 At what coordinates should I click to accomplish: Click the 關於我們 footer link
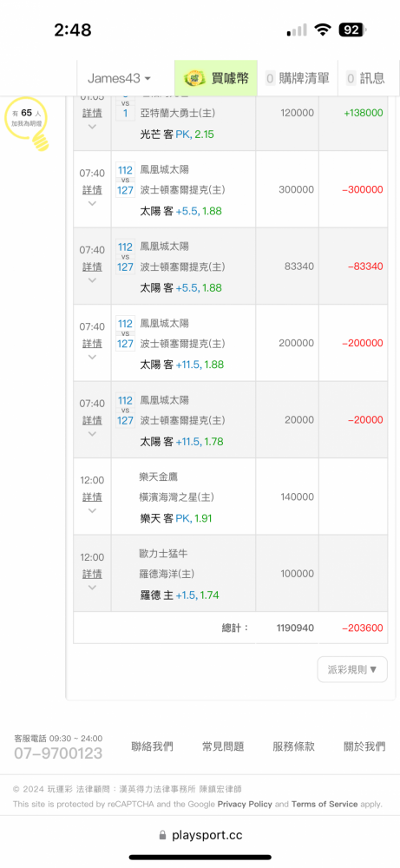pos(364,746)
